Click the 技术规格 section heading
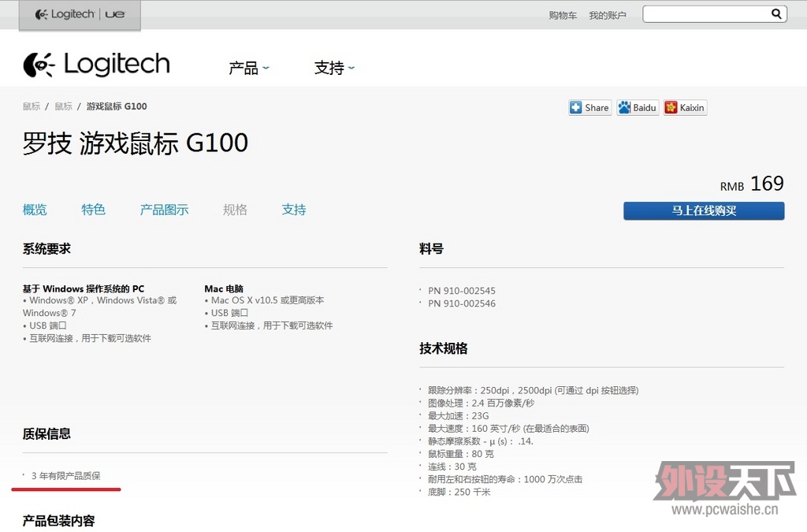 pyautogui.click(x=443, y=348)
